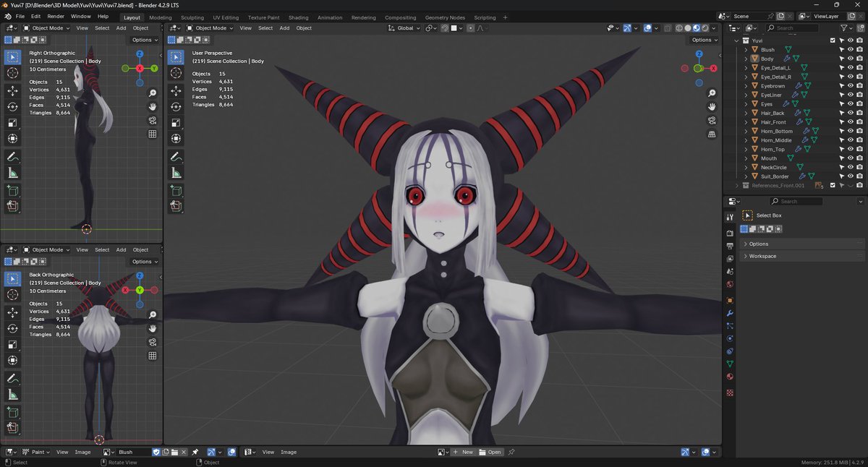
Task: Open the Object properties tab icon
Action: pos(730,300)
